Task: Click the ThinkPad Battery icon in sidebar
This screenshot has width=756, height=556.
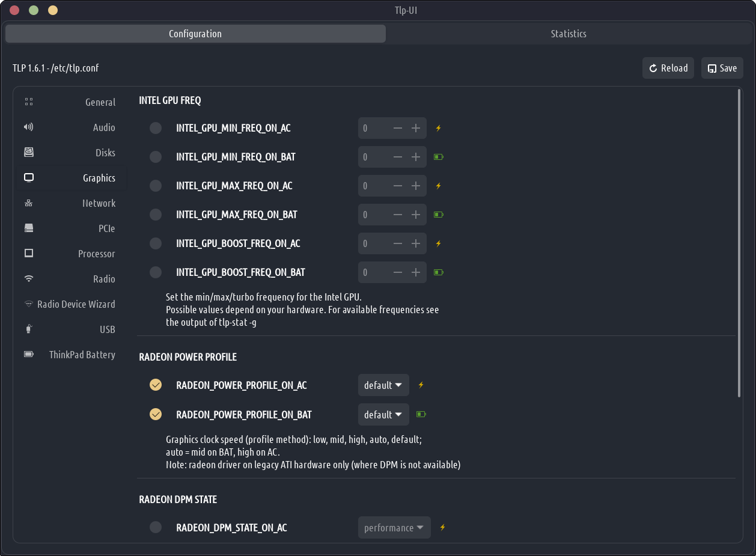Action: 28,355
